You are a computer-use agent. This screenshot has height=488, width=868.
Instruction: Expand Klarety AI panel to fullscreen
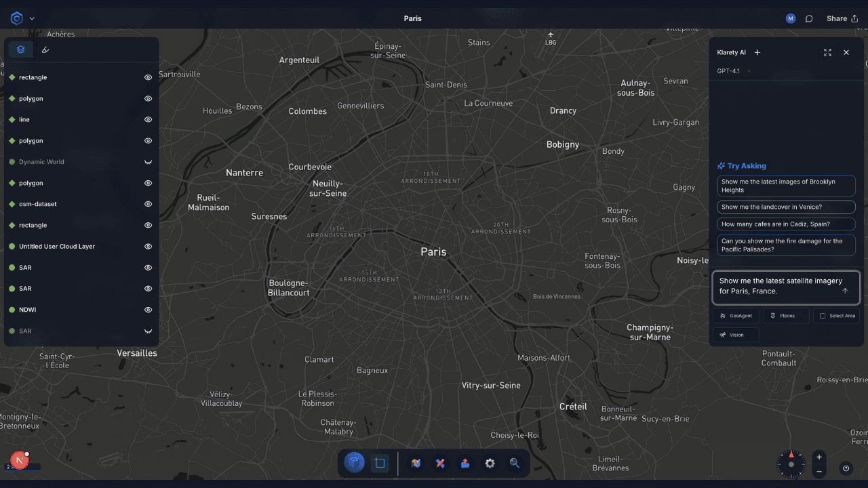click(827, 53)
